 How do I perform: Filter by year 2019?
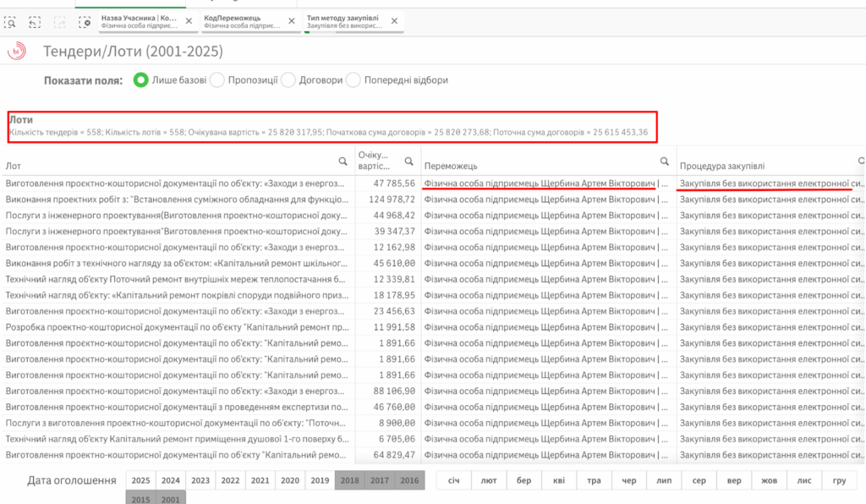320,480
